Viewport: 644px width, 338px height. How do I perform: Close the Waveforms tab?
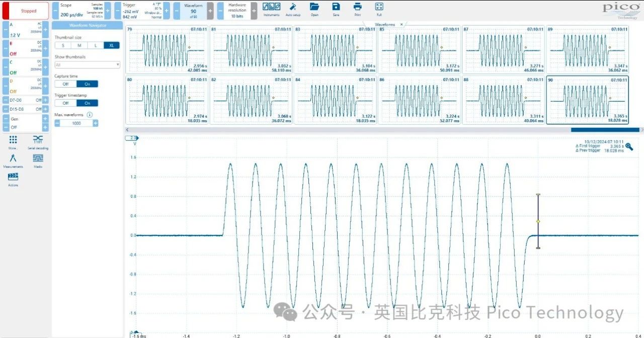click(401, 24)
